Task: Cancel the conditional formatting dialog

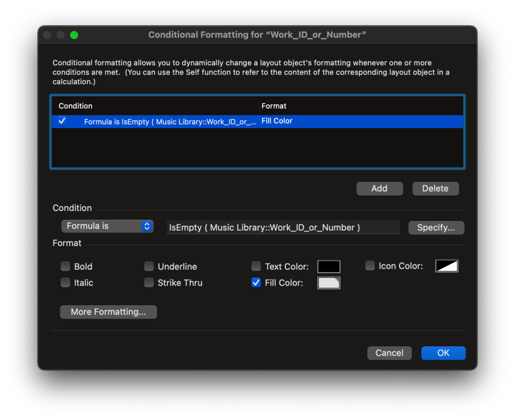Action: [389, 353]
